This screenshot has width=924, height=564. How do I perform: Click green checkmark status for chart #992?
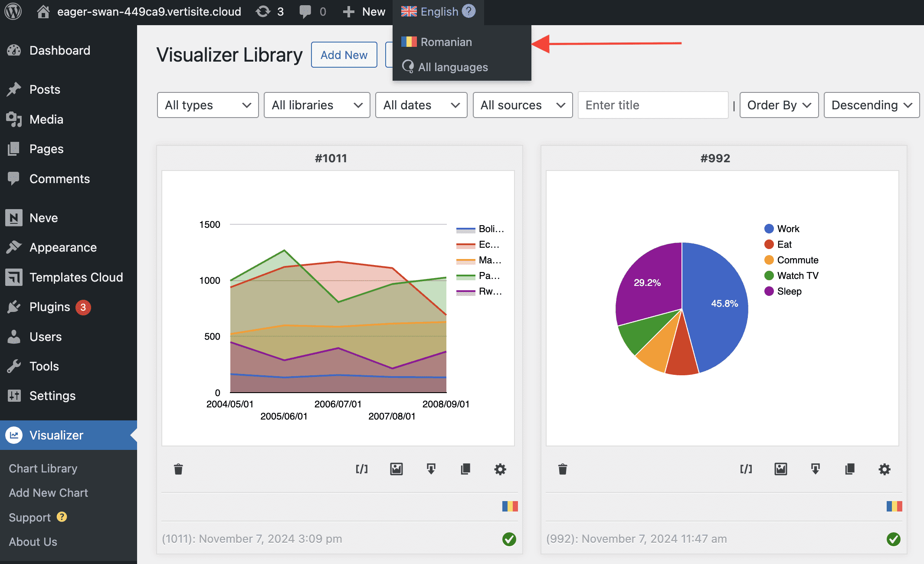(x=893, y=539)
